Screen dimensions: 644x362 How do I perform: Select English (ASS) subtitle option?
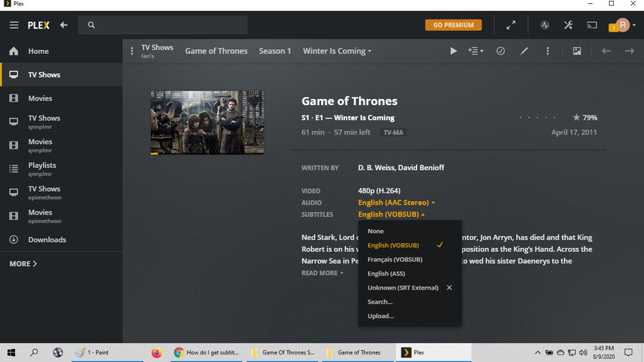tap(410, 274)
